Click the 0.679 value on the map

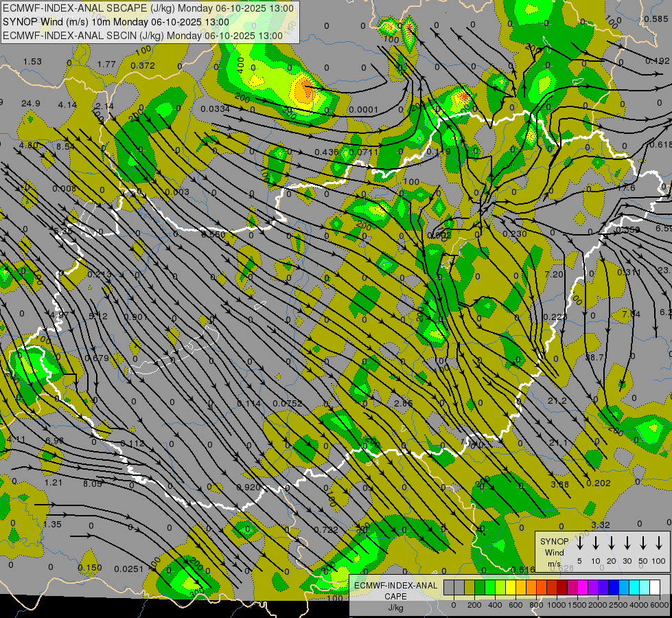click(97, 358)
